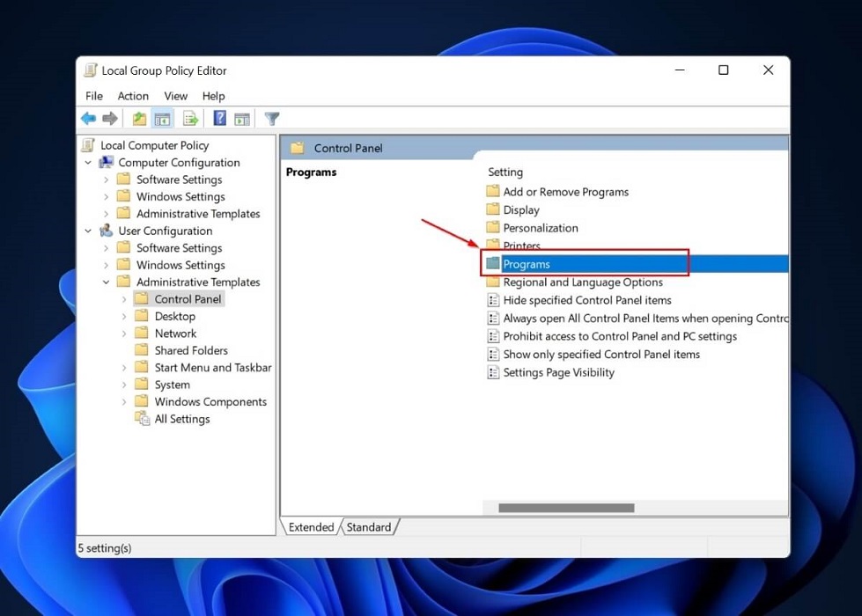Select Hide specified Control Panel items
862x616 pixels.
point(587,300)
